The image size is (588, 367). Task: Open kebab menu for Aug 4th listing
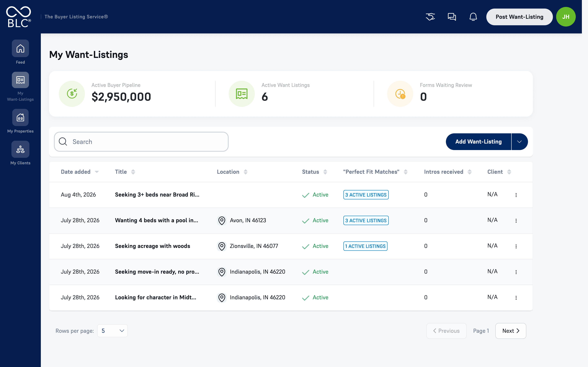pyautogui.click(x=516, y=195)
